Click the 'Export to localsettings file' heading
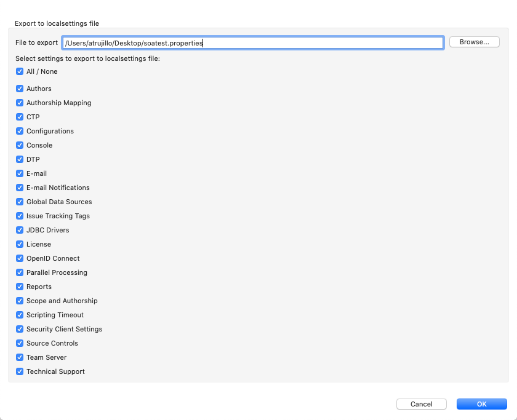517x420 pixels. (x=57, y=23)
